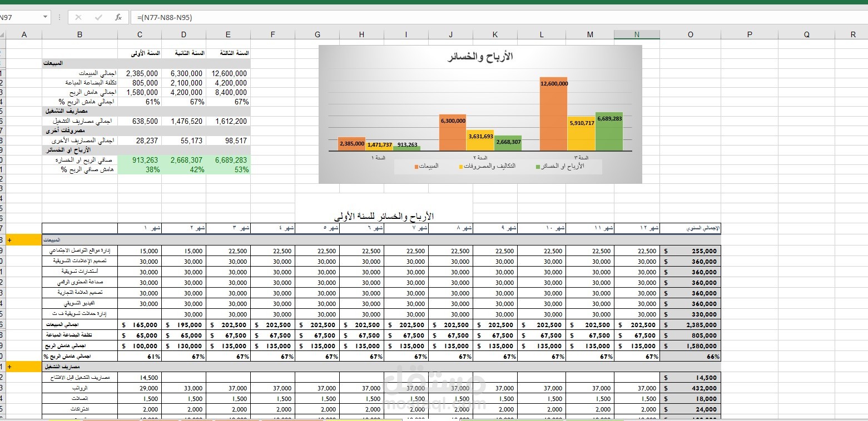
Task: Select the الأرباح او الخسائر legend entry
Action: [560, 166]
